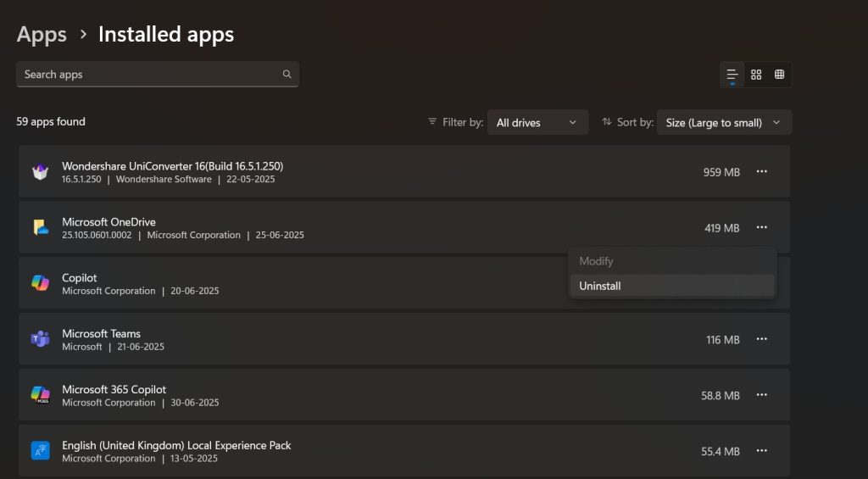868x479 pixels.
Task: Switch to list view layout
Action: [732, 75]
